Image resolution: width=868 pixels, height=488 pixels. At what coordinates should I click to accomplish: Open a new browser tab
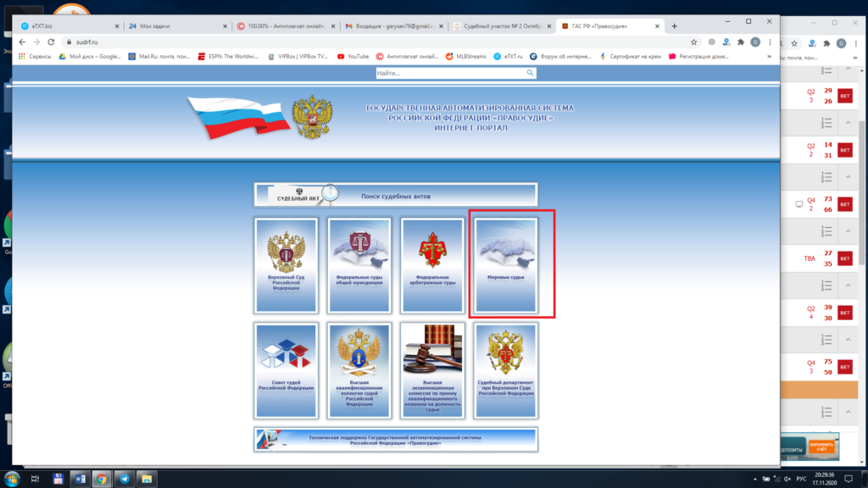(x=674, y=26)
